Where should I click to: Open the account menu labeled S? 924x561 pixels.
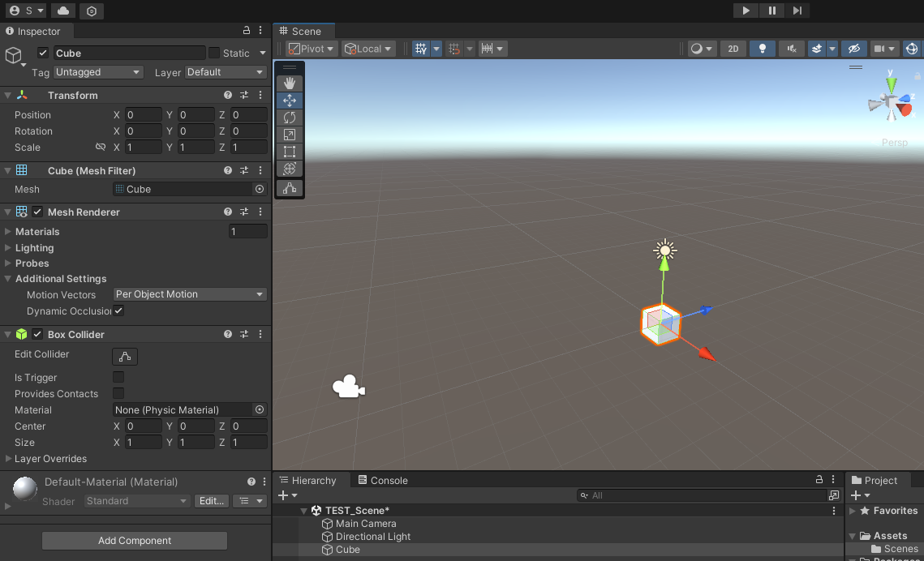[27, 11]
